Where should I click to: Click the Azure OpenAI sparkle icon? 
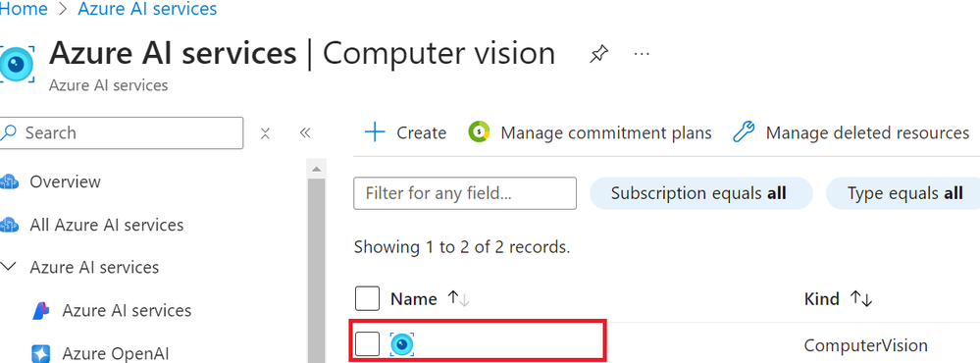(x=40, y=353)
